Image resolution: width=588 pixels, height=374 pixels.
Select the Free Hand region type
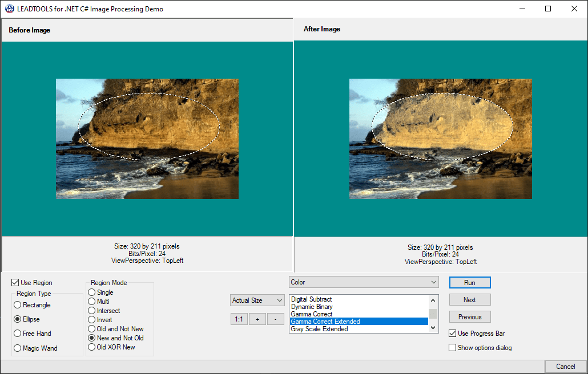pyautogui.click(x=18, y=333)
